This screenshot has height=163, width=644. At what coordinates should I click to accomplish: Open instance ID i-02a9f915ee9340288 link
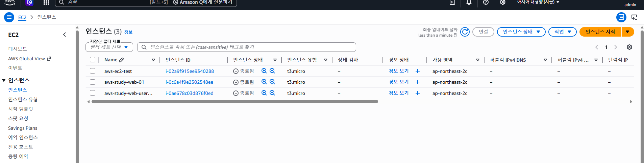click(190, 71)
